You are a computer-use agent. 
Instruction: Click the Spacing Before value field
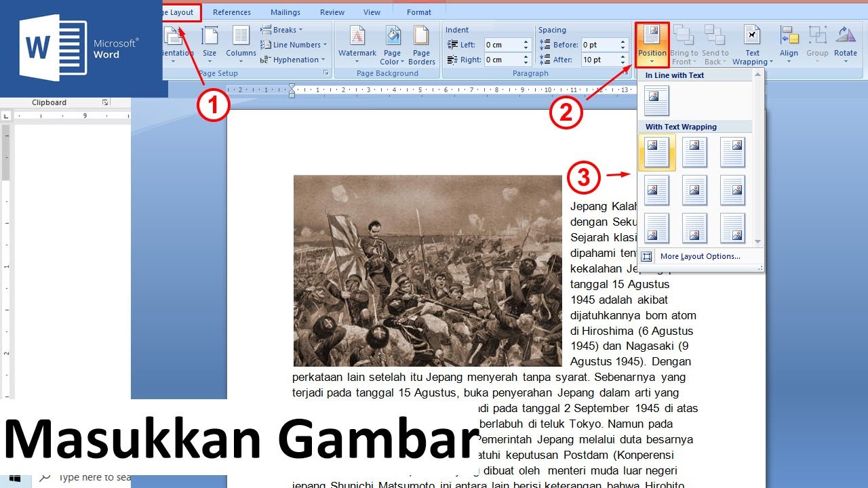coord(599,45)
